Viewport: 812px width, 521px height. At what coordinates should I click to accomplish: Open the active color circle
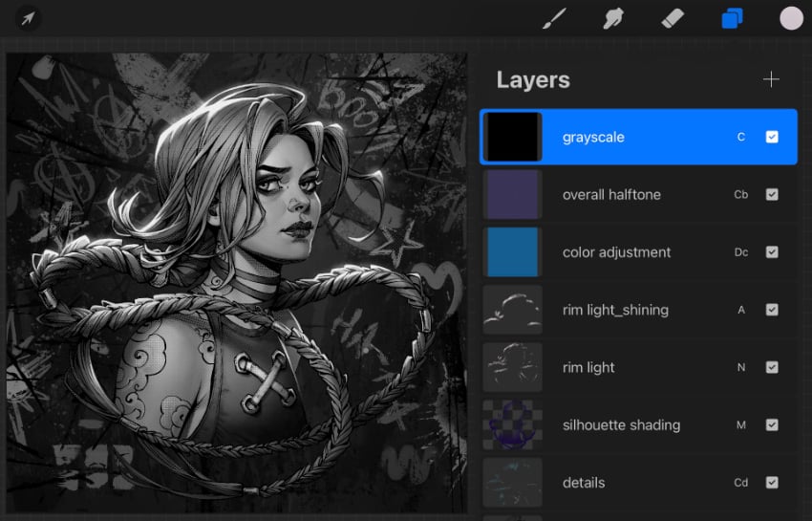[791, 19]
